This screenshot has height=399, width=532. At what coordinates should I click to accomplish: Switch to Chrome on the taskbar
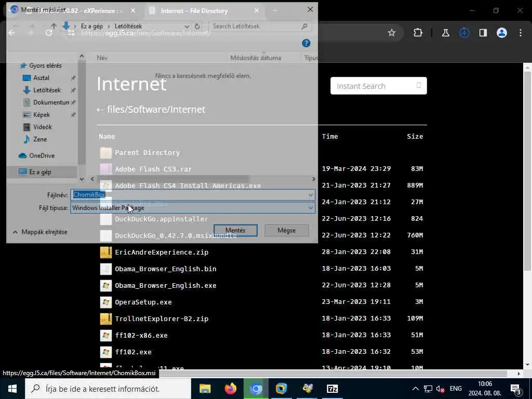[x=256, y=389]
